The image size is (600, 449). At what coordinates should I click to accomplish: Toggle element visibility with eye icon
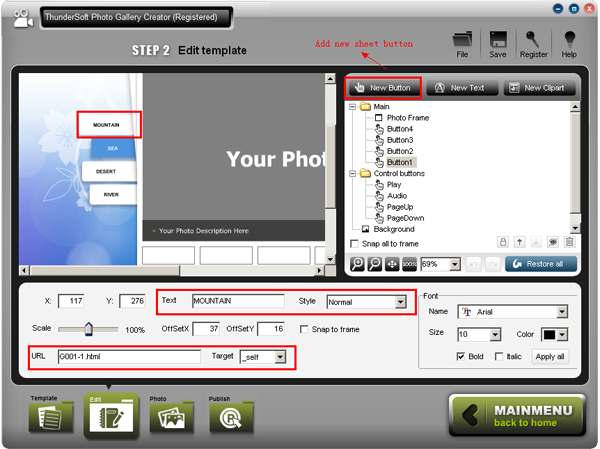pyautogui.click(x=553, y=242)
